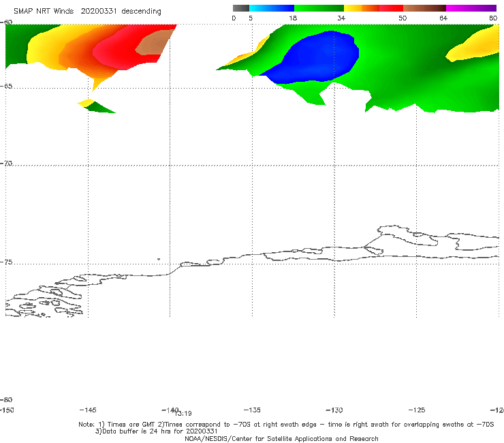
Task: Click the color scale label '34'
Action: pos(341,18)
